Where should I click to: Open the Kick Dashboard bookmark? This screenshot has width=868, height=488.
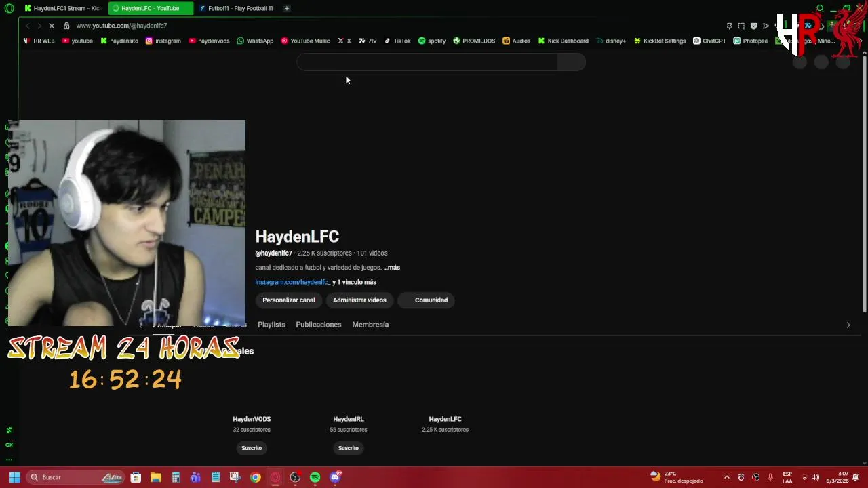tap(563, 41)
